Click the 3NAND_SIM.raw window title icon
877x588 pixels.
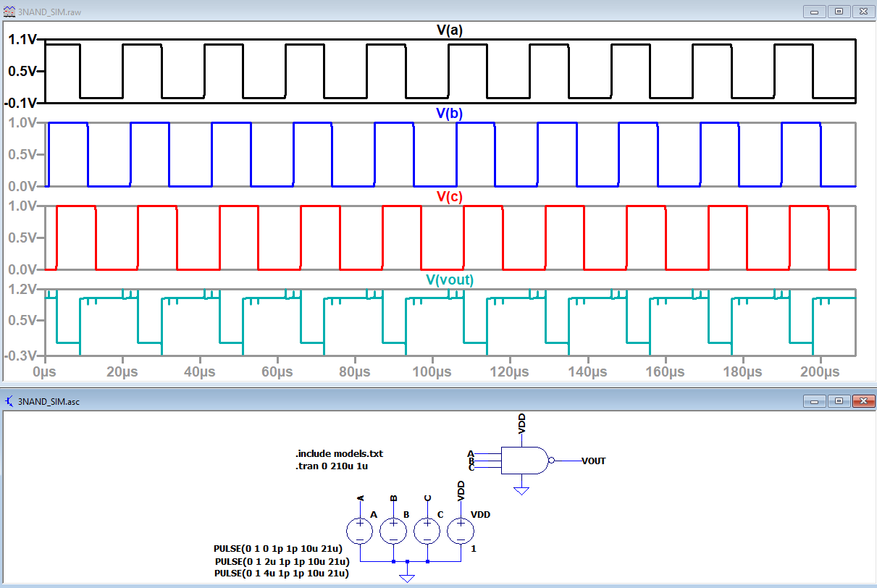pyautogui.click(x=9, y=12)
